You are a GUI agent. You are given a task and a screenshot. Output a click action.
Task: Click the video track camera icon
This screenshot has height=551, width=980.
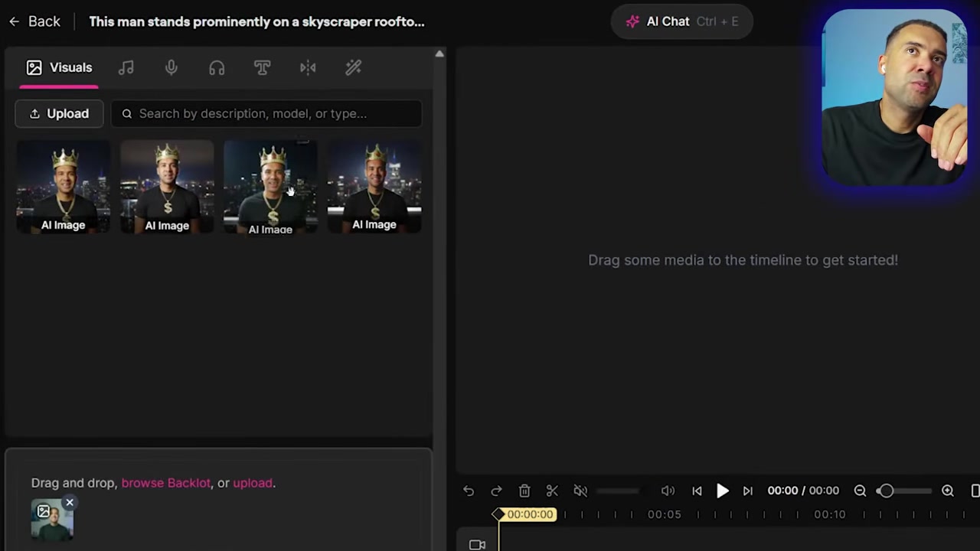point(477,545)
